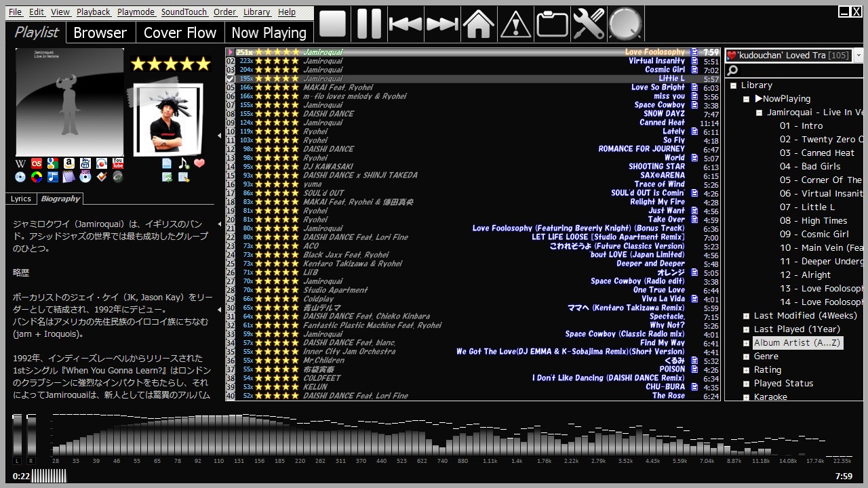This screenshot has width=868, height=488.
Task: Open the Wikipedia lookup icon
Action: tap(20, 163)
